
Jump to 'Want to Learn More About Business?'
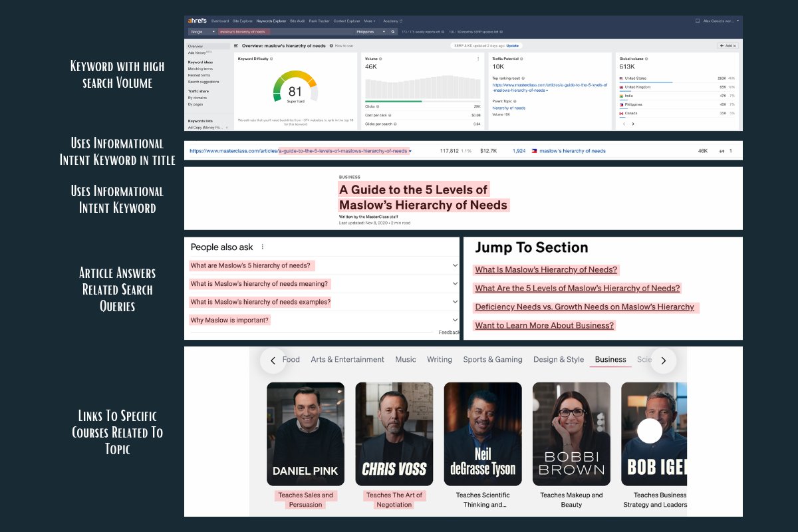pyautogui.click(x=544, y=326)
